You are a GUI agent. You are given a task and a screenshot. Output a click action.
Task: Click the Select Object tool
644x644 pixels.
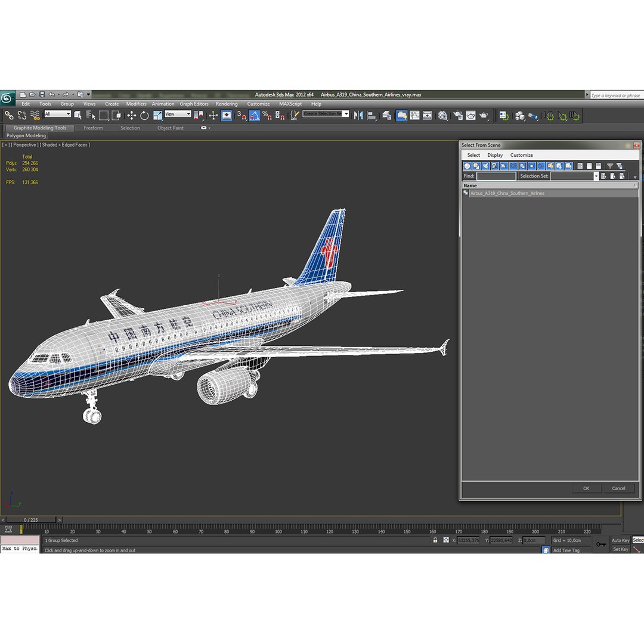[78, 116]
